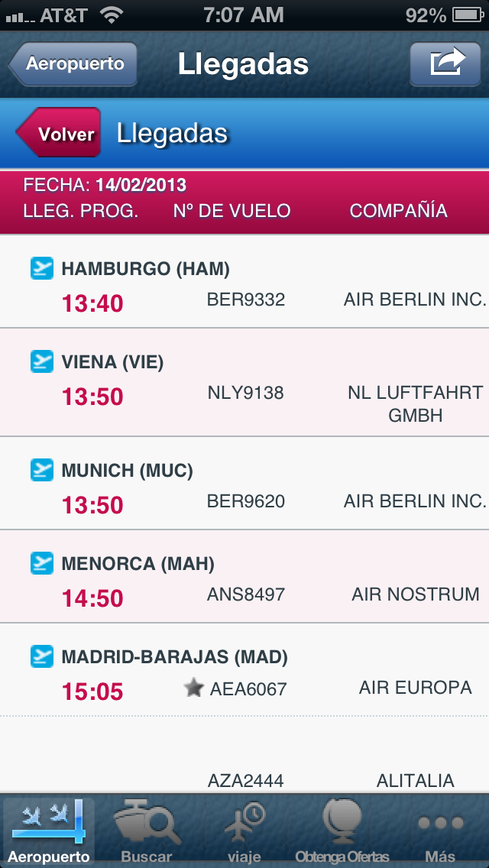Open the Más tab with three dots

coord(440,831)
